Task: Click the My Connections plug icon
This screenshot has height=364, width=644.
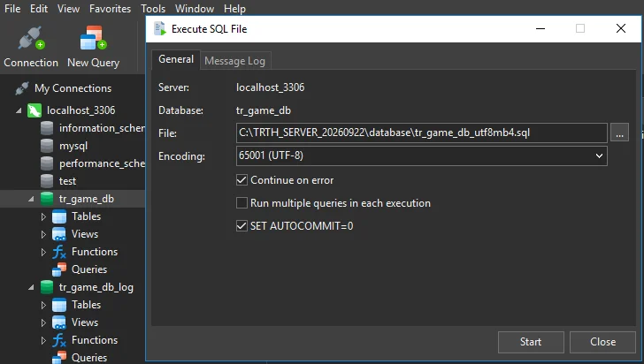Action: coord(22,88)
